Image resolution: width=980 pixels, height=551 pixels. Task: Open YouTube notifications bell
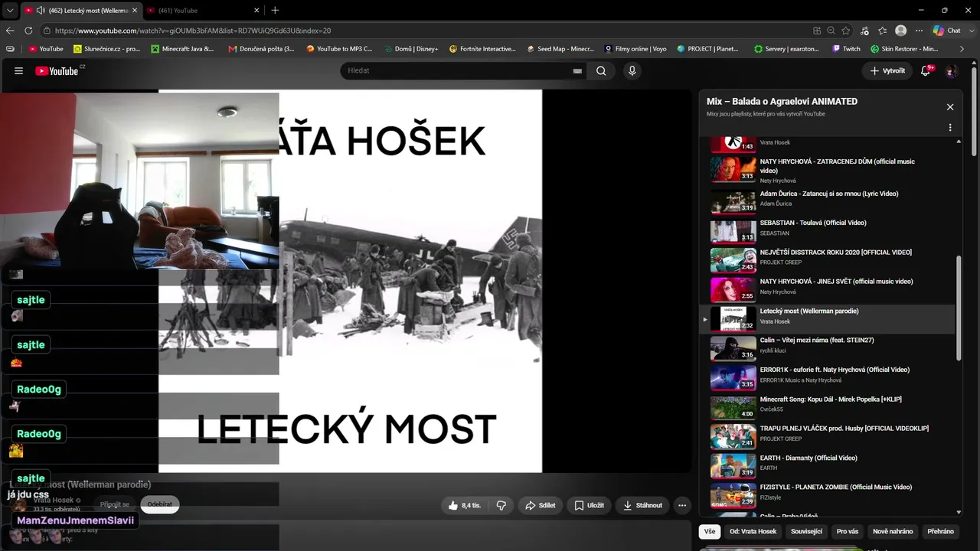926,71
